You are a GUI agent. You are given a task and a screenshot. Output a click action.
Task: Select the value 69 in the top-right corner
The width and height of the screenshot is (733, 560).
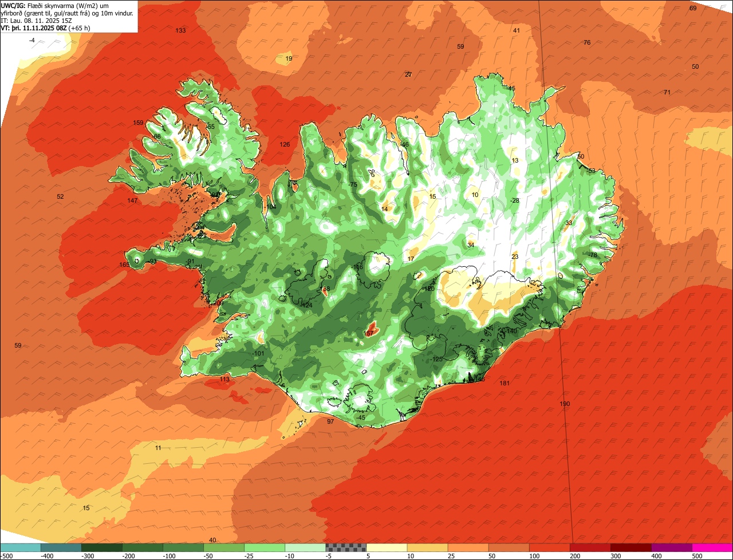click(693, 8)
